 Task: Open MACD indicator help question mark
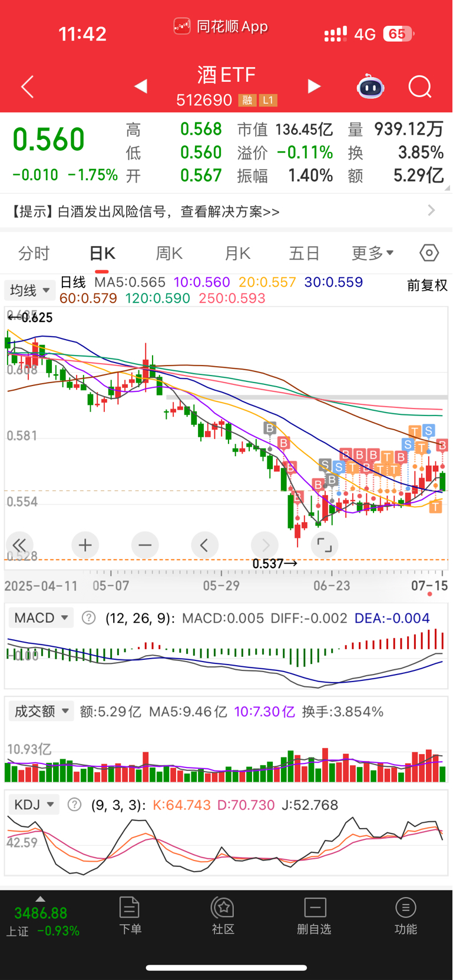88,618
